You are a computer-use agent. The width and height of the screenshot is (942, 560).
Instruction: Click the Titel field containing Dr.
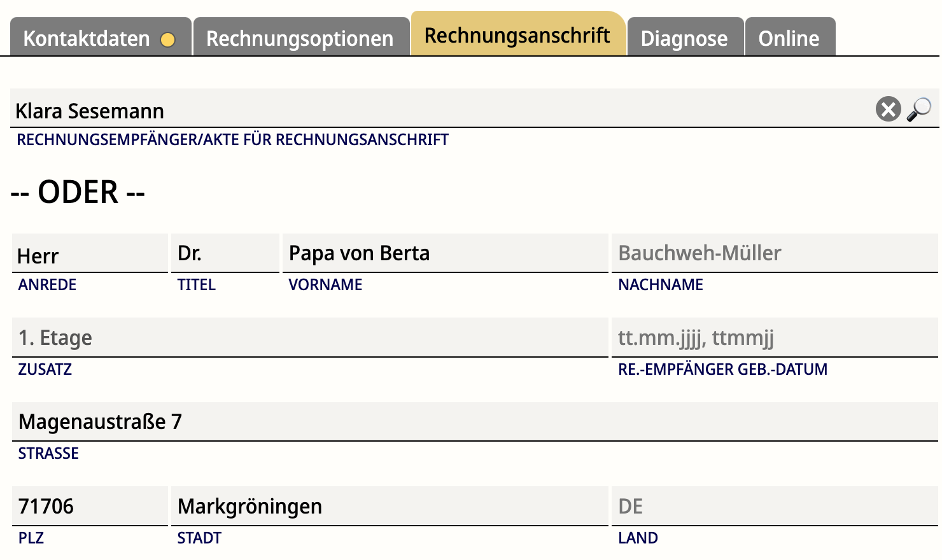tap(225, 253)
